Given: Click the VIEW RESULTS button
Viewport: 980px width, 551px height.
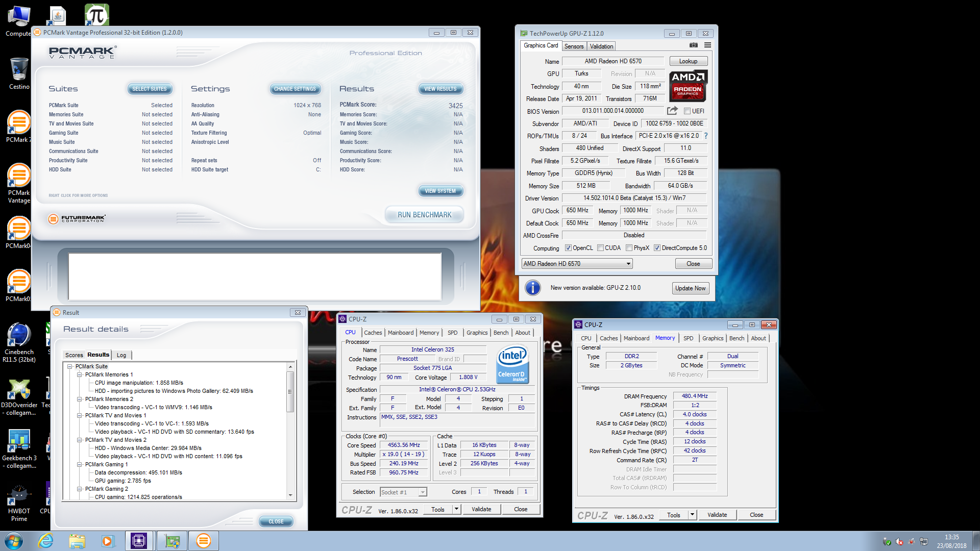Looking at the screenshot, I should click(440, 89).
